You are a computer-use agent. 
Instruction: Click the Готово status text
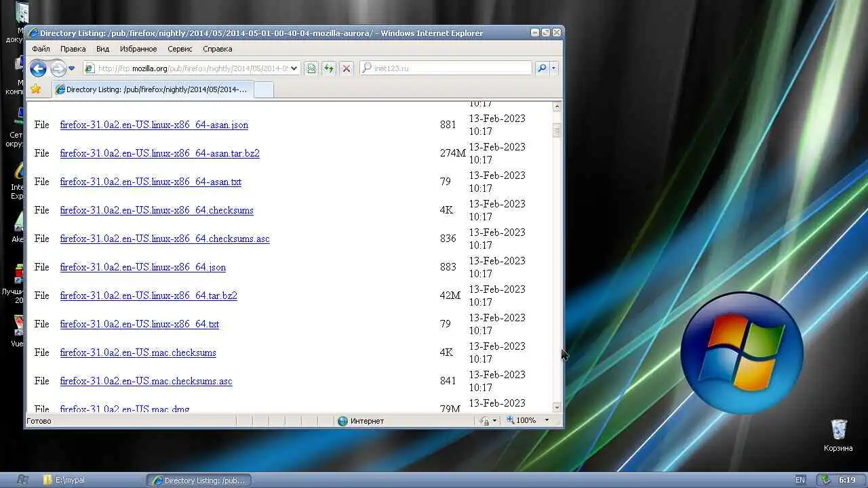coord(39,421)
